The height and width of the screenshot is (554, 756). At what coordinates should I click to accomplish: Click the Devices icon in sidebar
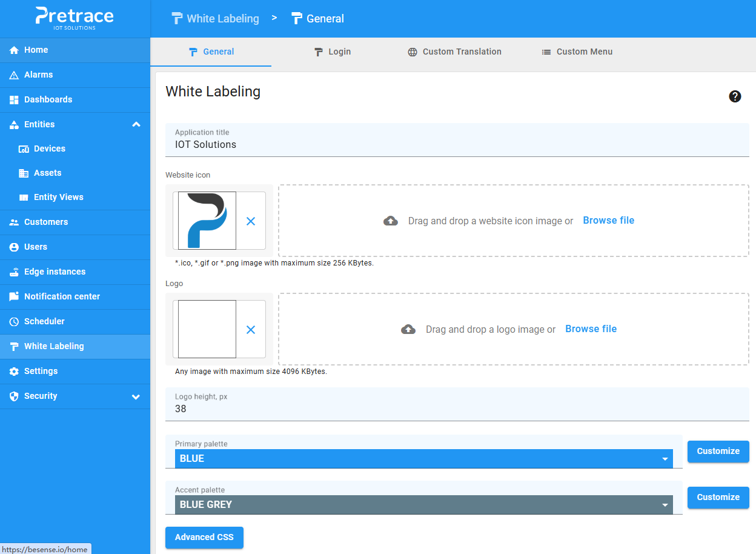(24, 149)
